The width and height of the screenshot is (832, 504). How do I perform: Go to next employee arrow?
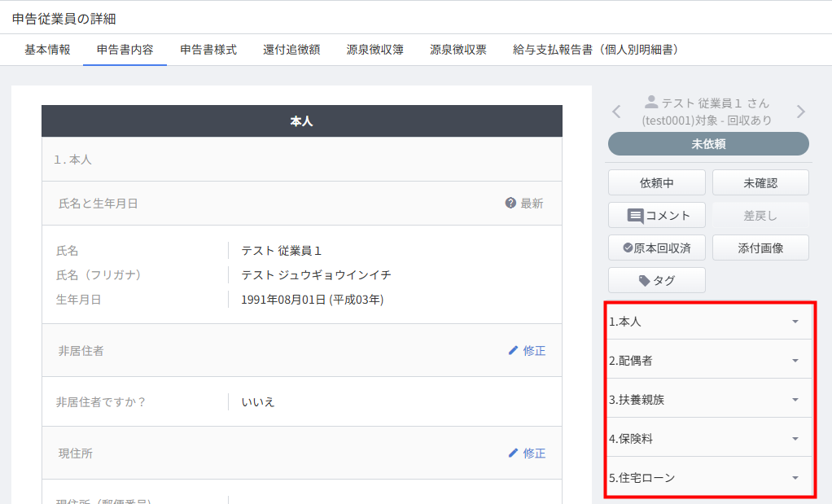[x=801, y=112]
